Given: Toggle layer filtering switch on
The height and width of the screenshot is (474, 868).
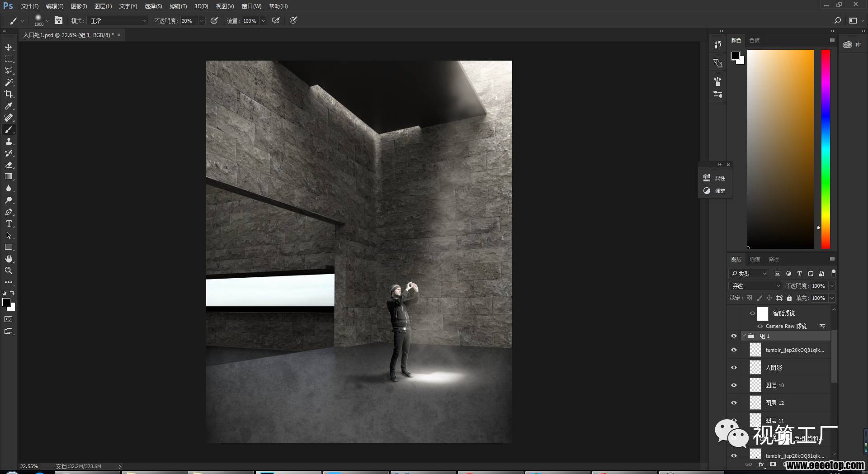Looking at the screenshot, I should [x=834, y=273].
